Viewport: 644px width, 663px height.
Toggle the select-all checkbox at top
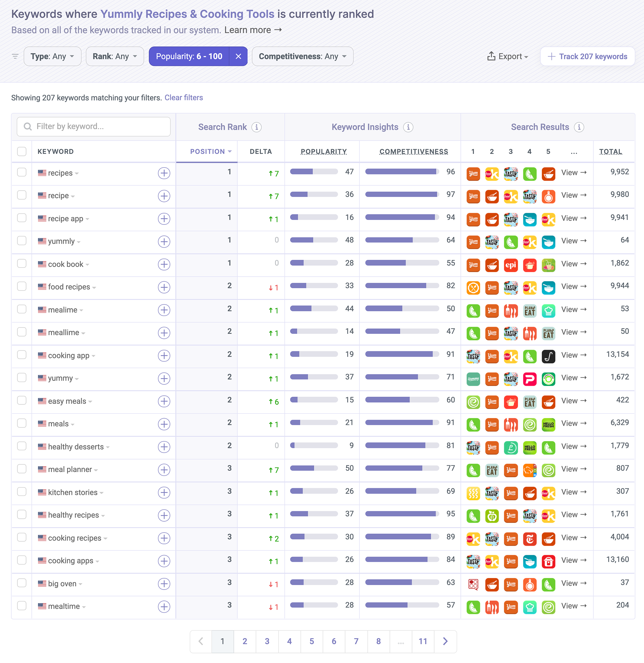tap(21, 151)
